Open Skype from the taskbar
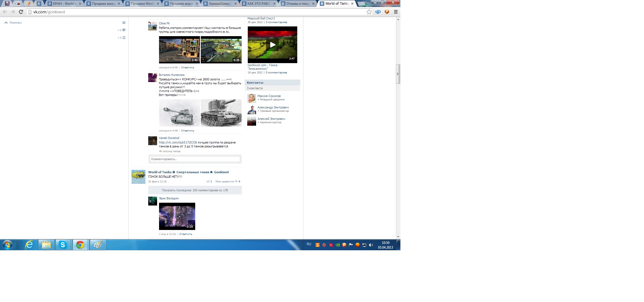This screenshot has width=644, height=302. [x=63, y=245]
